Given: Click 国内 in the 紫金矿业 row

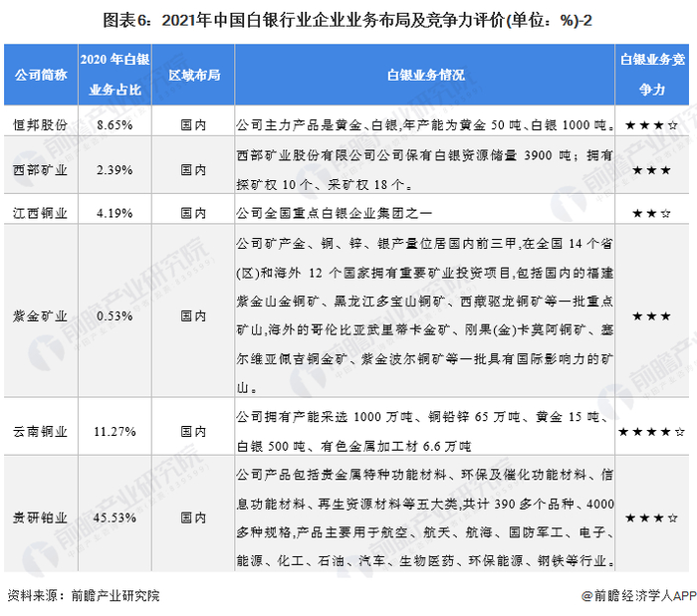Looking at the screenshot, I should 193,315.
